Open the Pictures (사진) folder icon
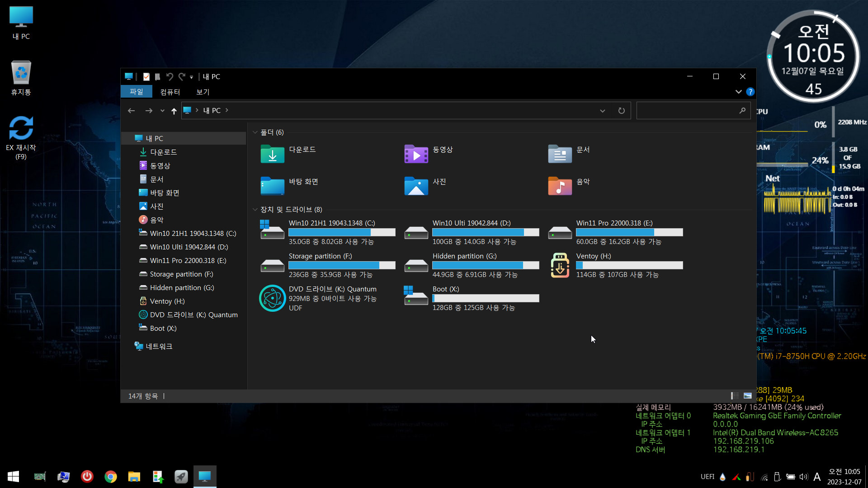868x488 pixels. pyautogui.click(x=416, y=186)
